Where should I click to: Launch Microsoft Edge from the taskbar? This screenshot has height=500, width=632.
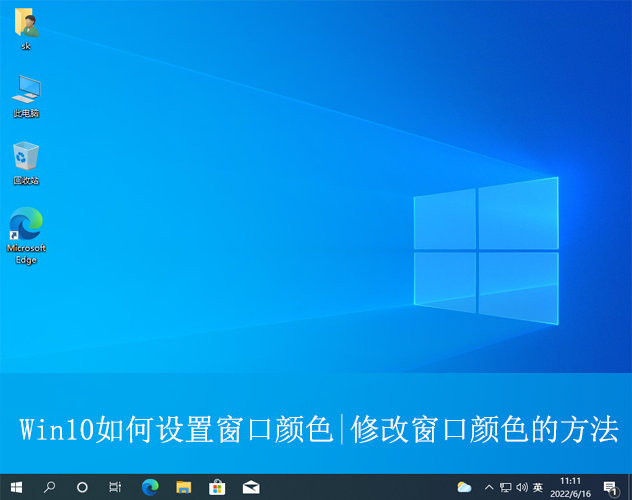pos(150,487)
